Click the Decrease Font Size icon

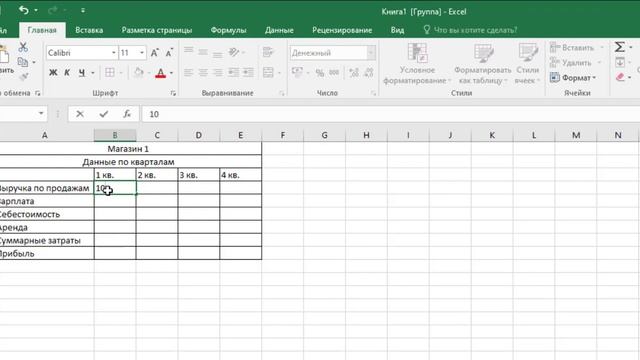[169, 53]
